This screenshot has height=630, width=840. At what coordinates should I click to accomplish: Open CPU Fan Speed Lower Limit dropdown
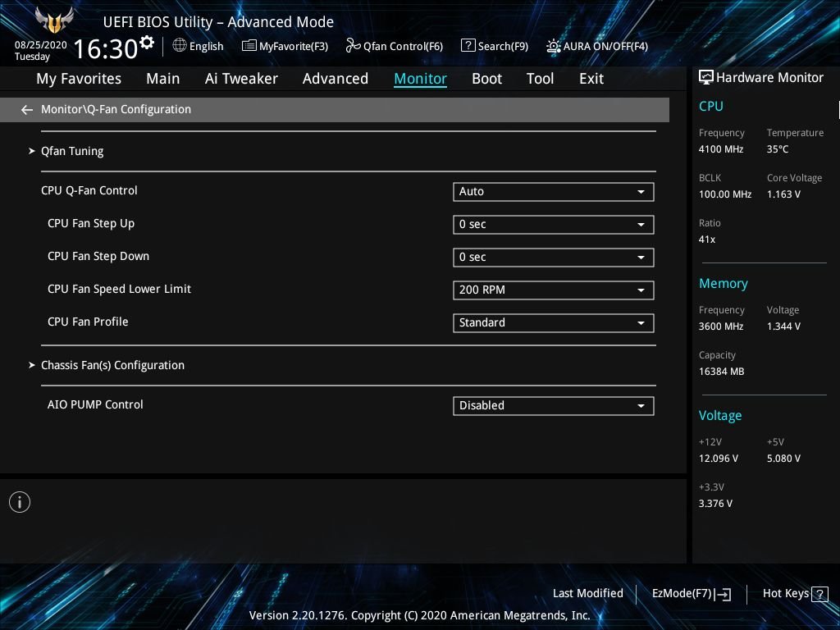tap(554, 290)
